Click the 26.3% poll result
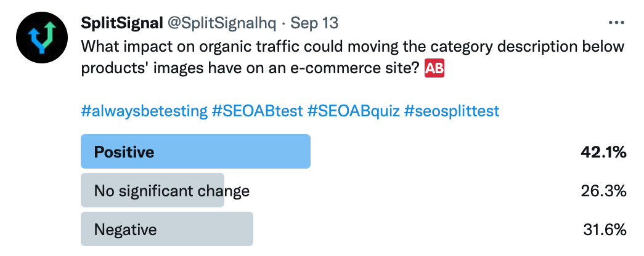 pyautogui.click(x=603, y=191)
